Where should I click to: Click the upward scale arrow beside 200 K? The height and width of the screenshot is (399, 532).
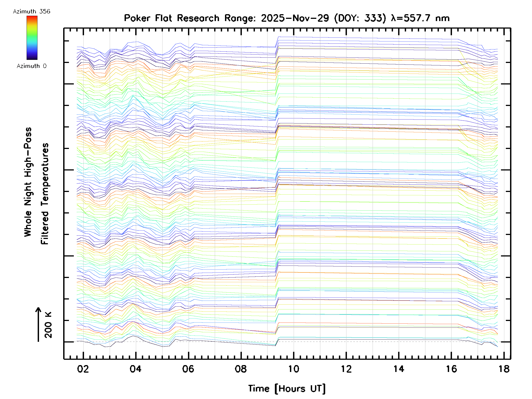(38, 324)
